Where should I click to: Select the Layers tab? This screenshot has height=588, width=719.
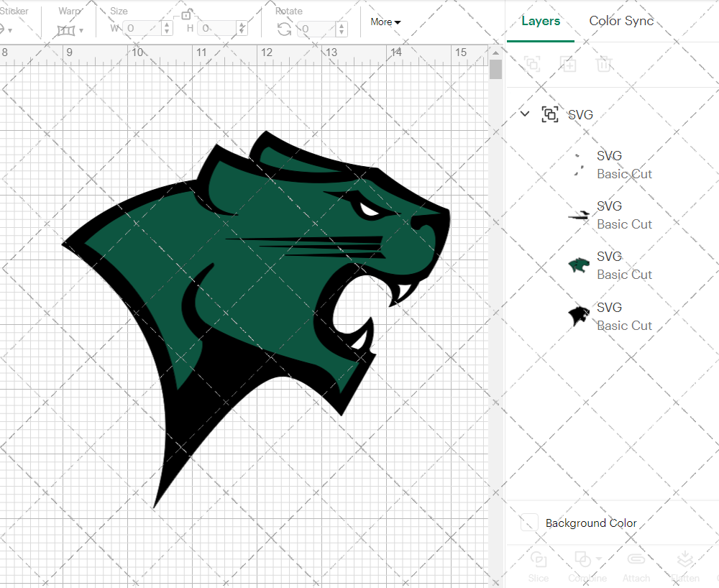(541, 21)
